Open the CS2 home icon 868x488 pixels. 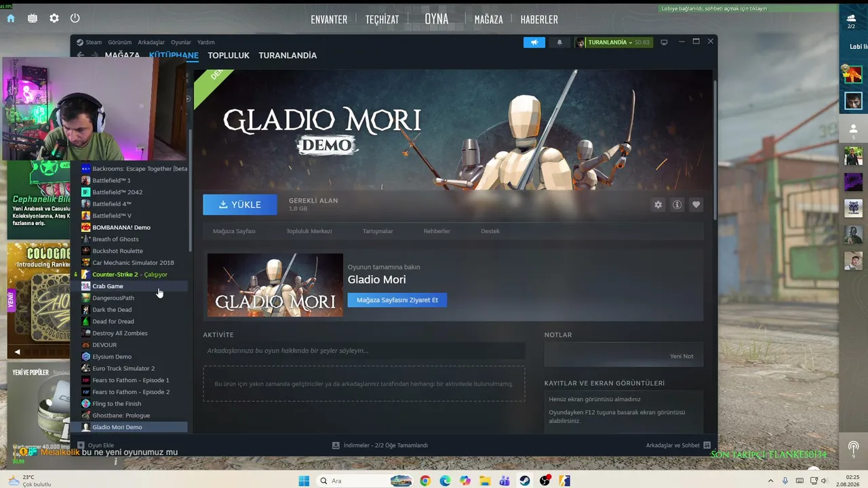[x=11, y=18]
